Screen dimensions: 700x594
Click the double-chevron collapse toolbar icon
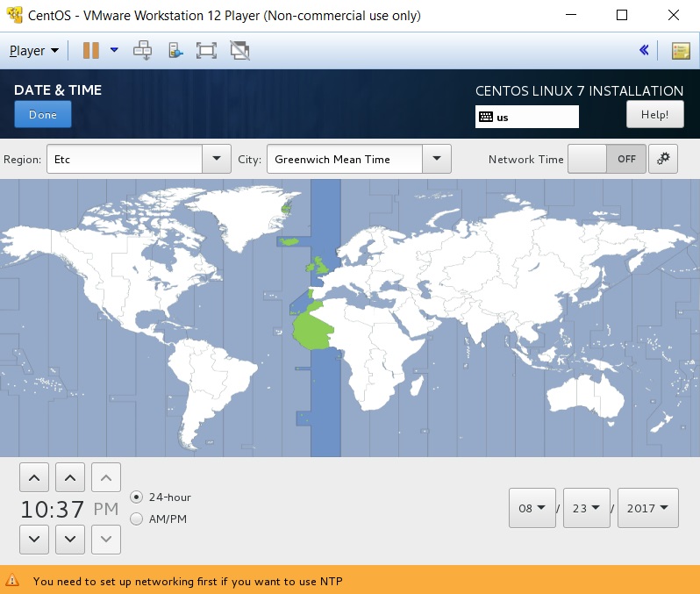tap(644, 50)
